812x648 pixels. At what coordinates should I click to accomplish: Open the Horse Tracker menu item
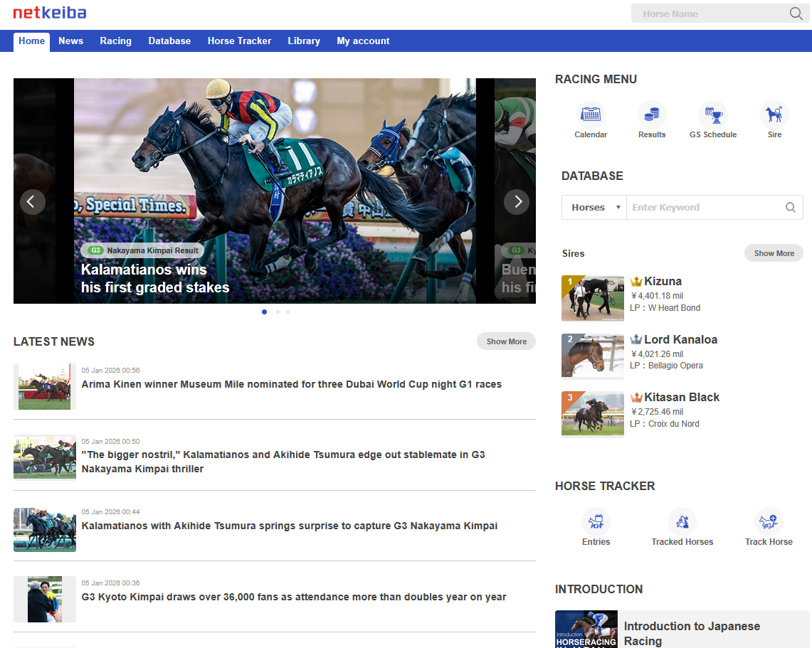coord(239,41)
